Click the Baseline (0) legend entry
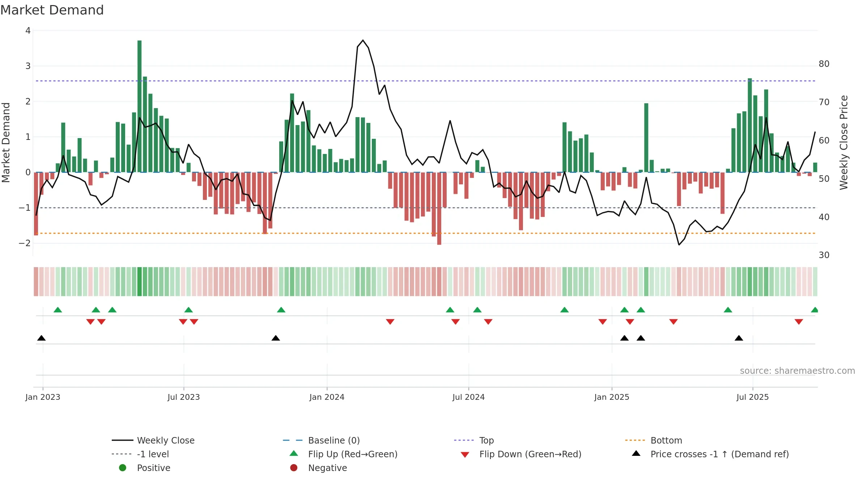 321,440
